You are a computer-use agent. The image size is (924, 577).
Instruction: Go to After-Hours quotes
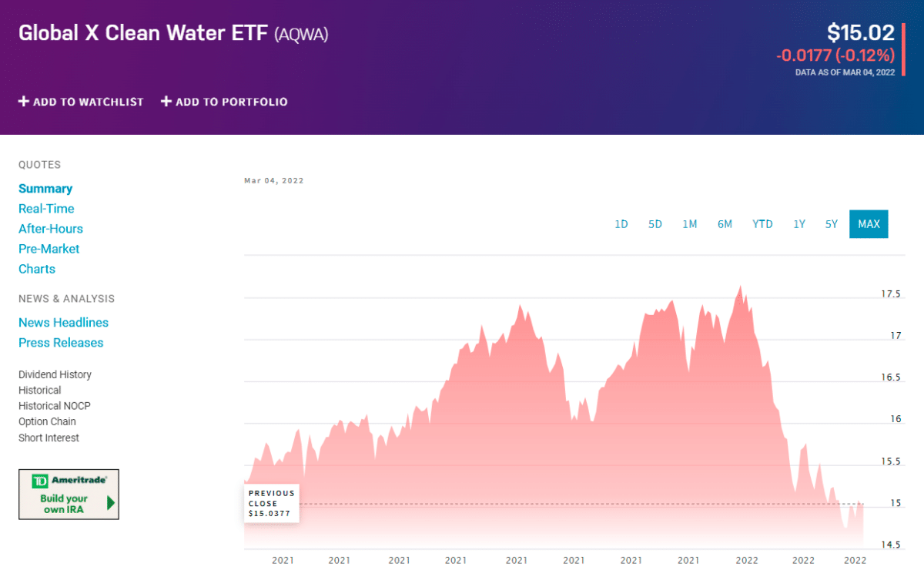point(51,229)
